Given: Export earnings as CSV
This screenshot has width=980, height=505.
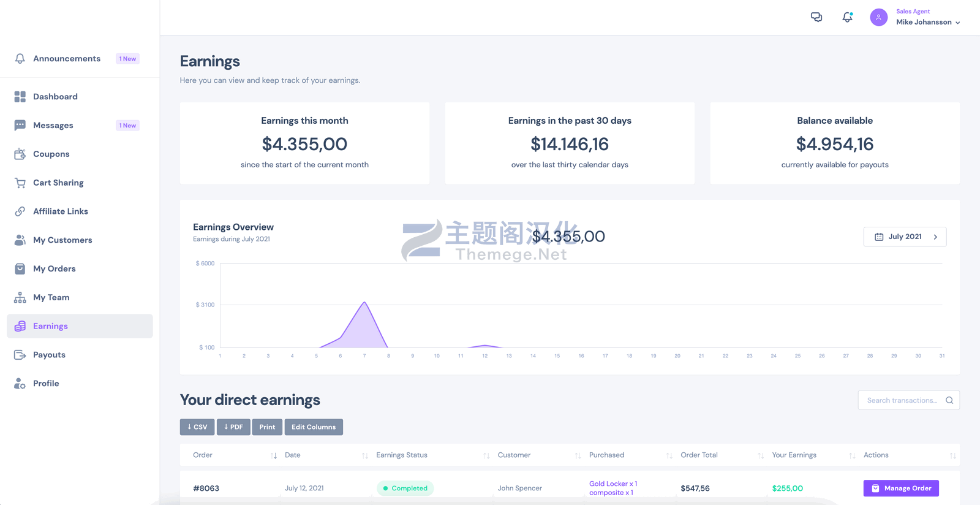Looking at the screenshot, I should pos(197,427).
